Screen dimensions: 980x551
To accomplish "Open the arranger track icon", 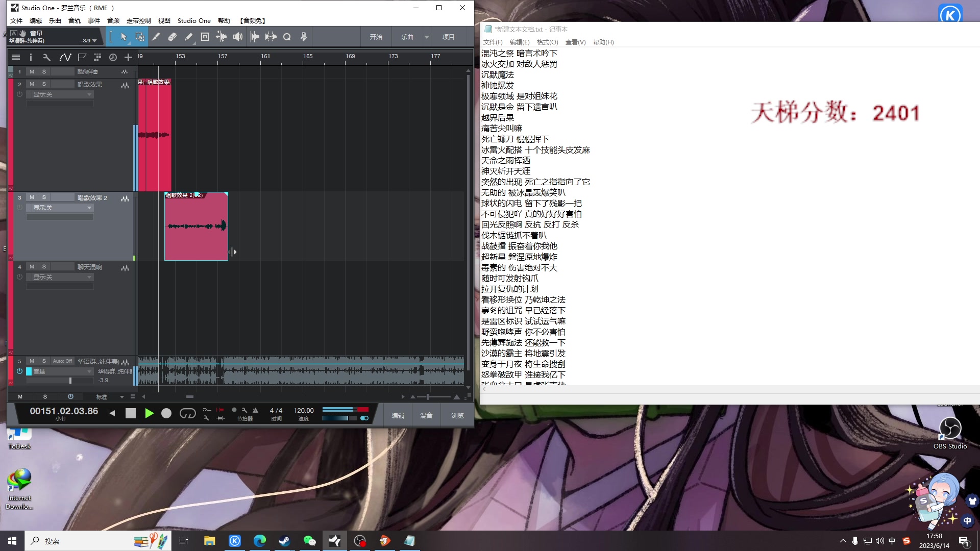I will (x=97, y=57).
